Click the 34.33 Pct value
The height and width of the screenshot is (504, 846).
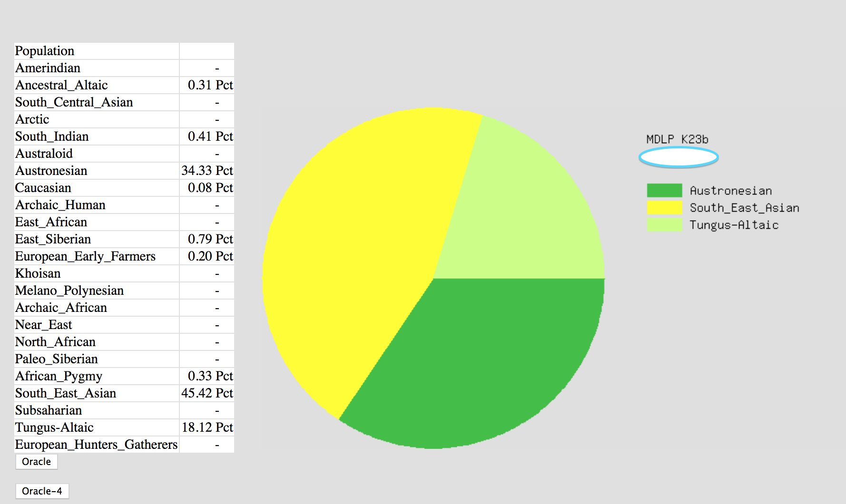click(207, 171)
